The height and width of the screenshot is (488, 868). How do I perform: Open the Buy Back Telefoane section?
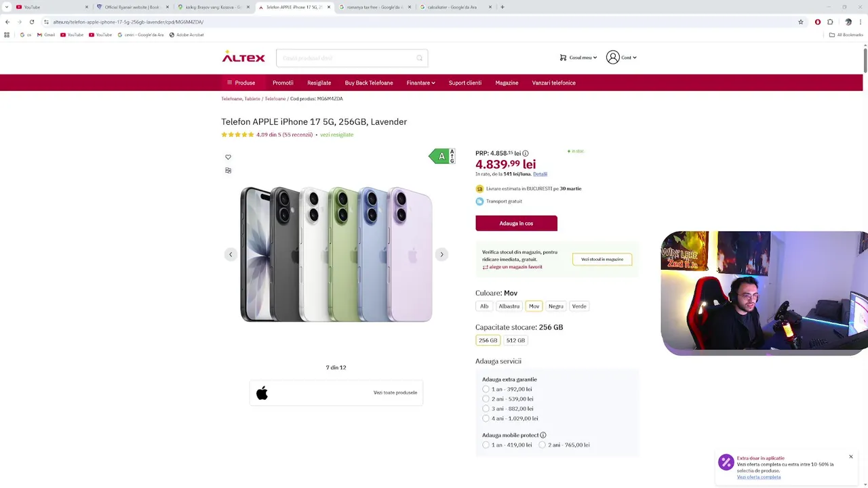[369, 83]
